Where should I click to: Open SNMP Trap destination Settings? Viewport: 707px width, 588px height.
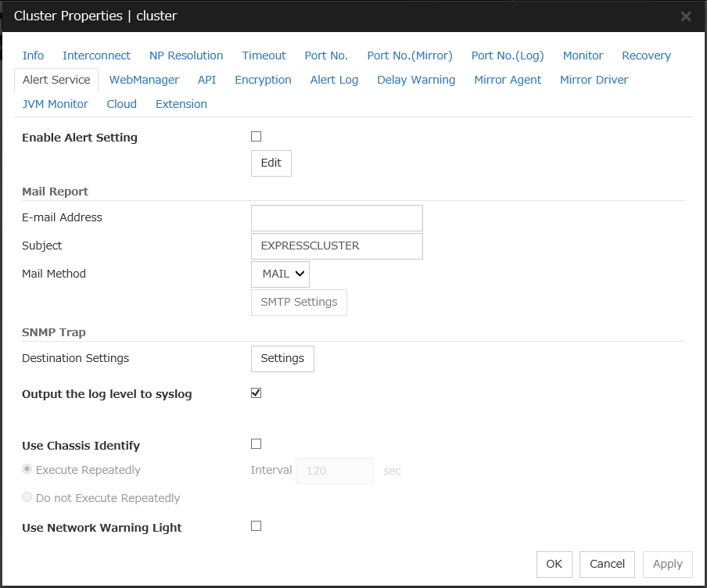coord(282,359)
